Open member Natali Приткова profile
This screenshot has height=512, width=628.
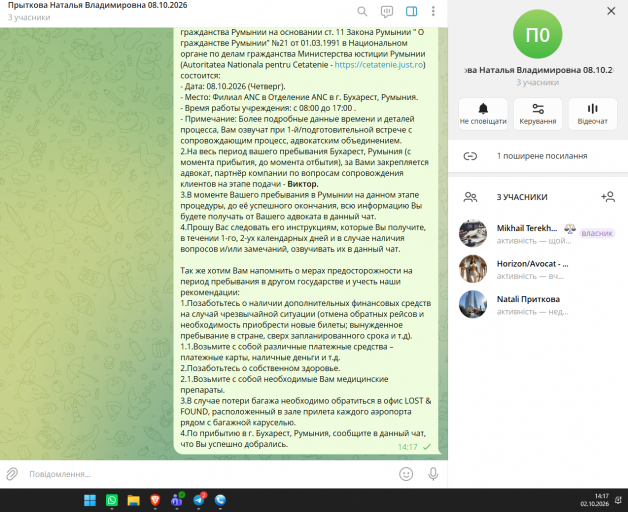tap(537, 304)
